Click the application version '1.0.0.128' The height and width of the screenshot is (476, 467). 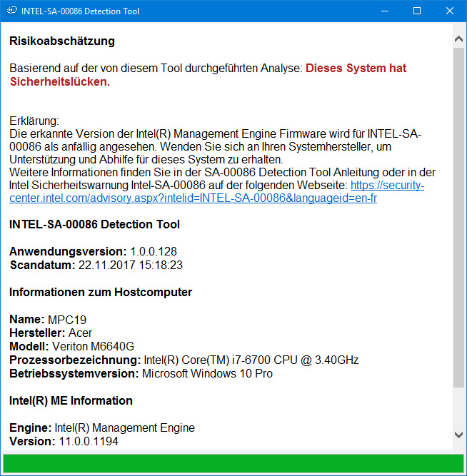[154, 251]
